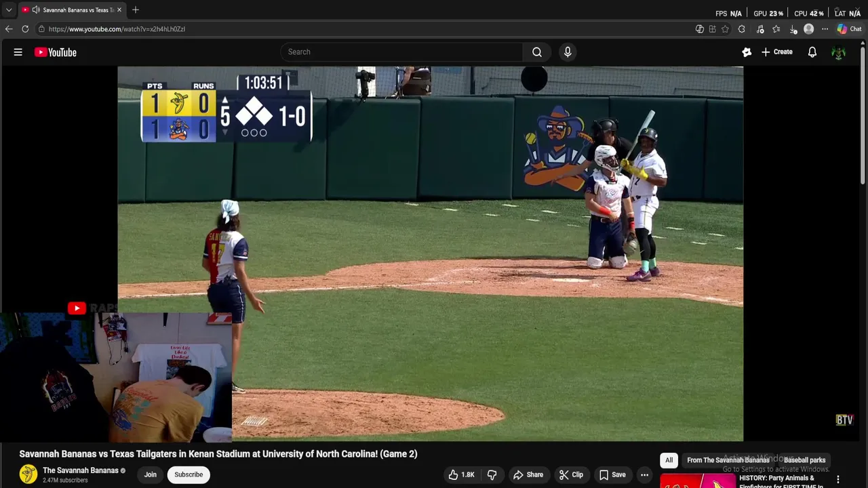
Task: Open options menu for HISTORY recommended video
Action: pos(838,480)
